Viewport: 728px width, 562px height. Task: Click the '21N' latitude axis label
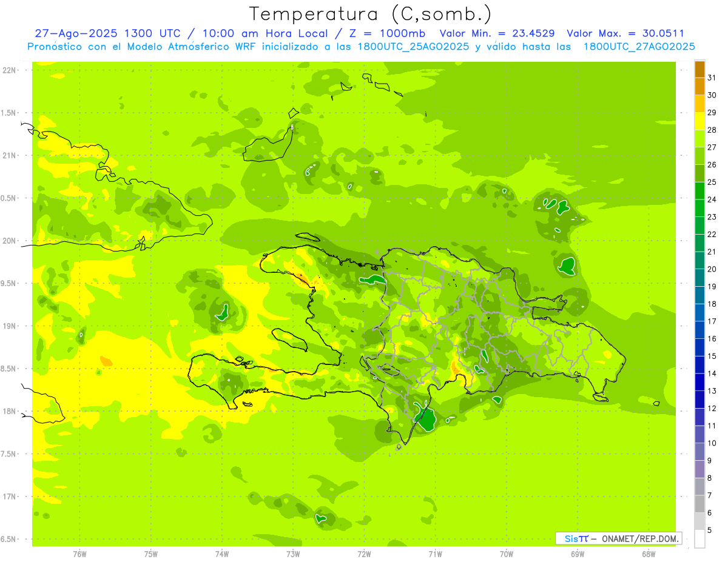click(10, 155)
